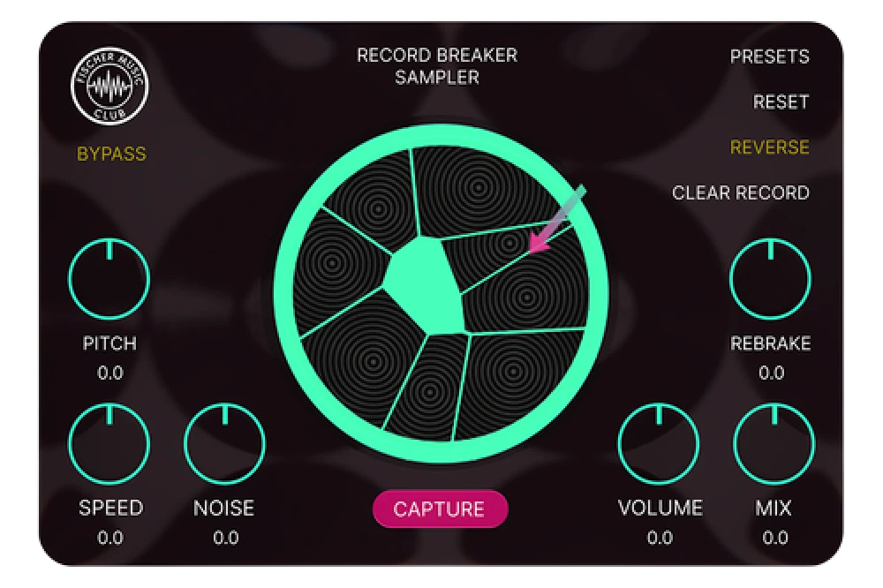The height and width of the screenshot is (588, 883).
Task: Click the VOLUME knob
Action: [x=659, y=443]
